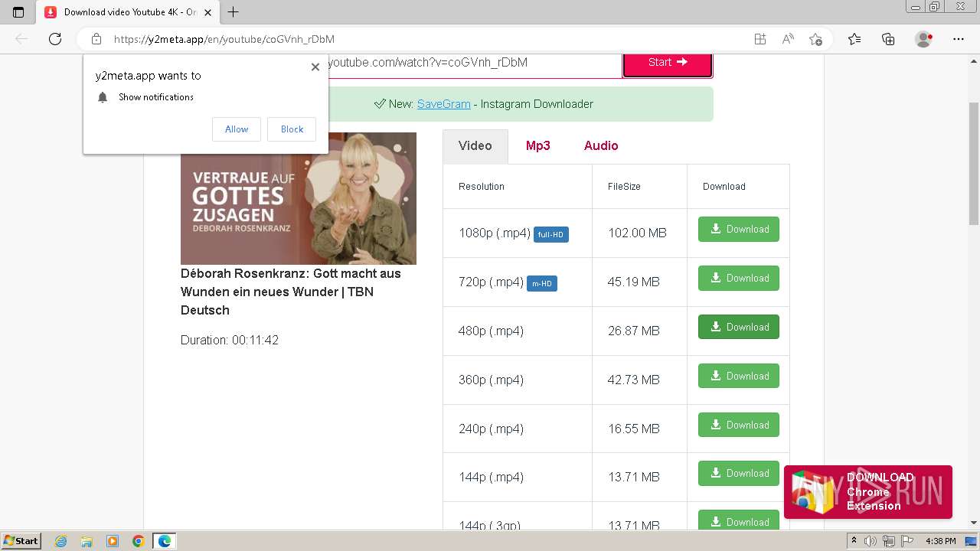Open Collections icon in toolbar

[x=888, y=39]
